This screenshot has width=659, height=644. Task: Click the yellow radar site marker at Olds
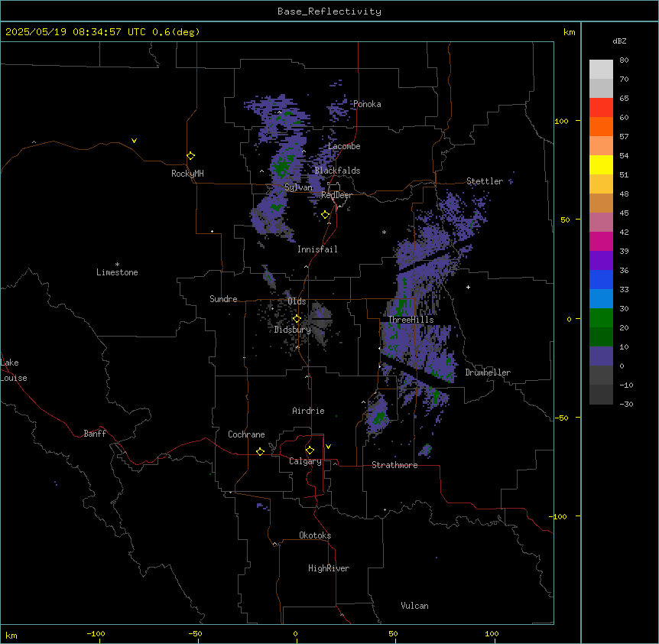click(x=297, y=319)
